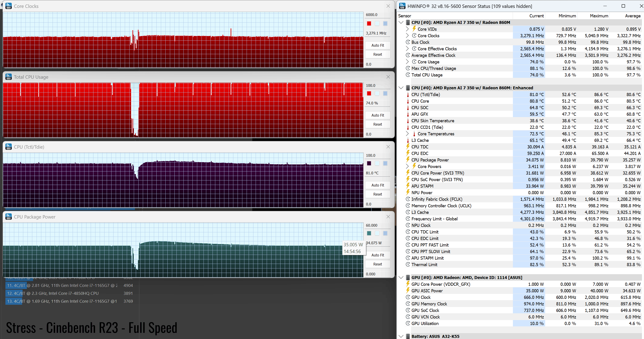
Task: Edit CPU Package Power maximum 60.000
Action: click(x=378, y=225)
